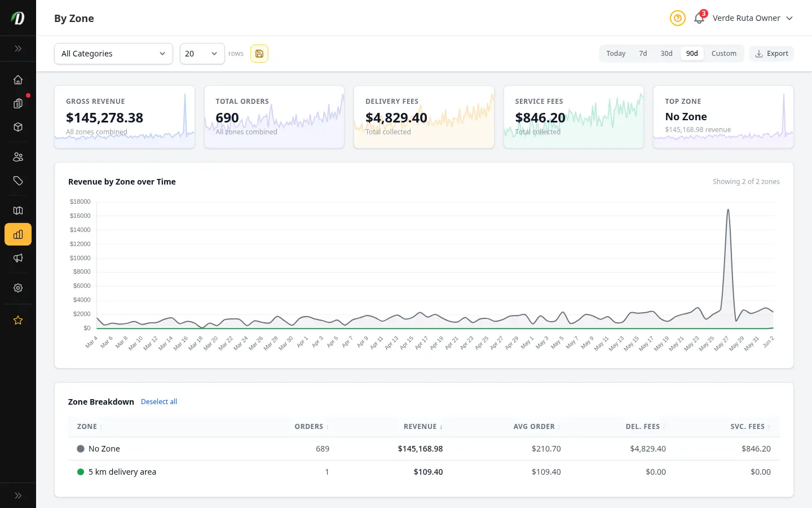Click the notification bell icon
The width and height of the screenshot is (812, 508).
click(699, 18)
